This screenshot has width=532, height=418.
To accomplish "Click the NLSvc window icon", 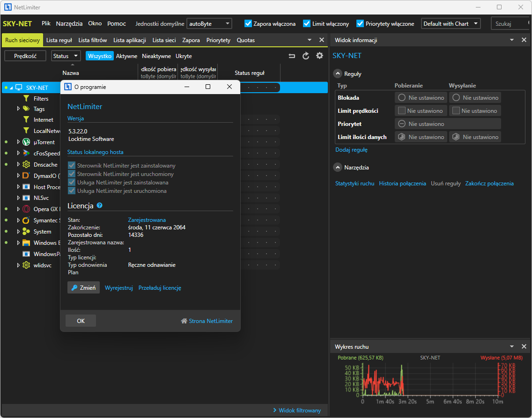I will click(26, 198).
